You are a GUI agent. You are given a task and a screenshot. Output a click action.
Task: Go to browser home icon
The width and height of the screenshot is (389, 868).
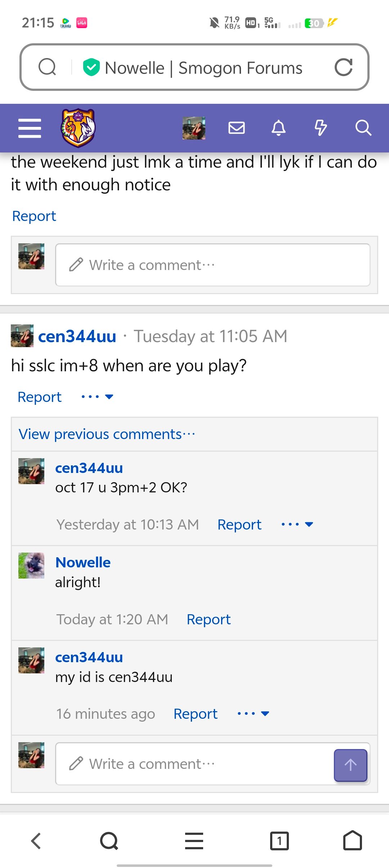353,841
